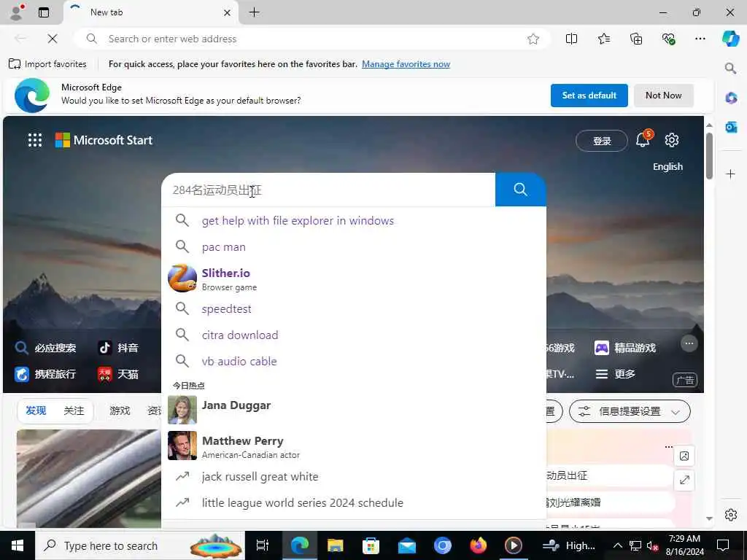Open Settings and more ellipsis menu

tap(700, 39)
